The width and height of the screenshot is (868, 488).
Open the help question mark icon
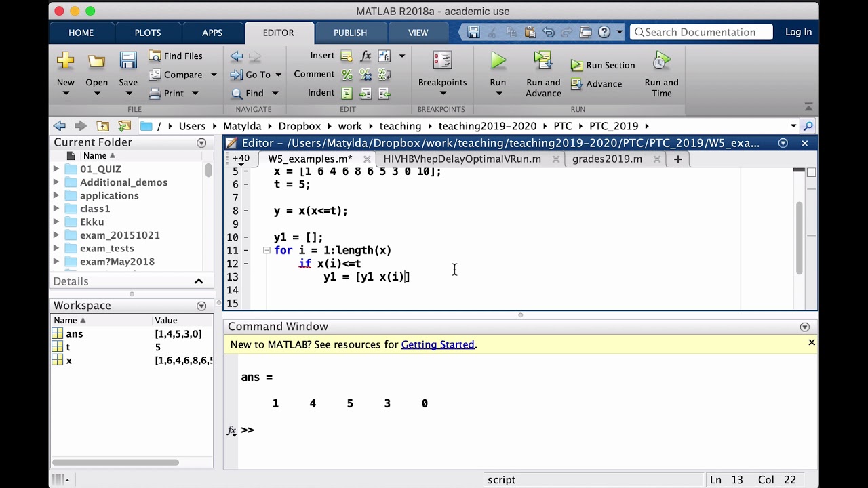point(604,32)
